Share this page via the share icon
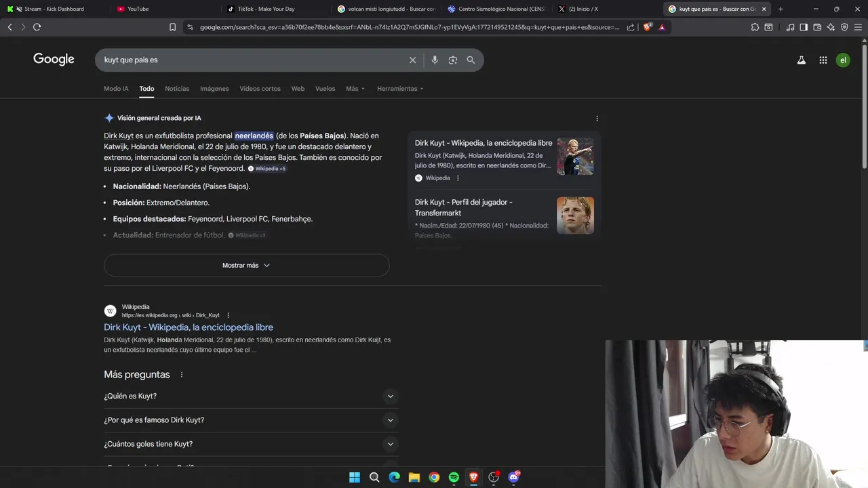 [x=631, y=27]
